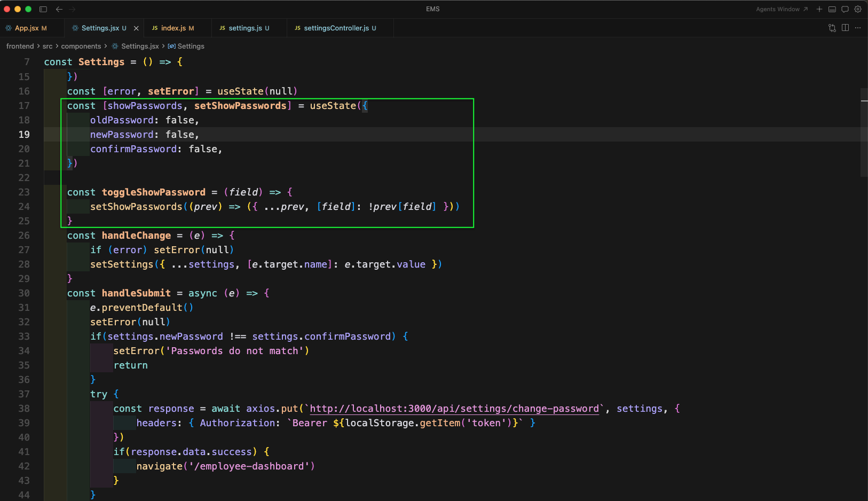Click line number 19 in the gutter
Screen dimensions: 868x501
24,135
